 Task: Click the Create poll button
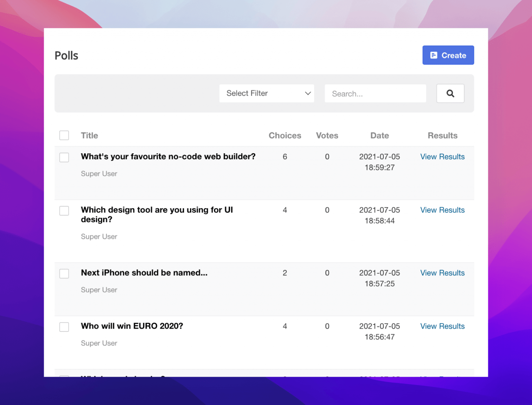click(448, 55)
